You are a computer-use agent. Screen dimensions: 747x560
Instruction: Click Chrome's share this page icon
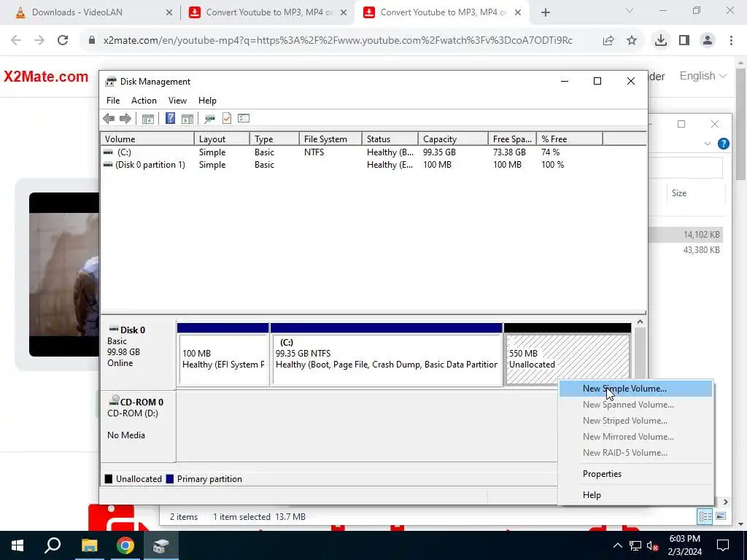[x=608, y=41]
